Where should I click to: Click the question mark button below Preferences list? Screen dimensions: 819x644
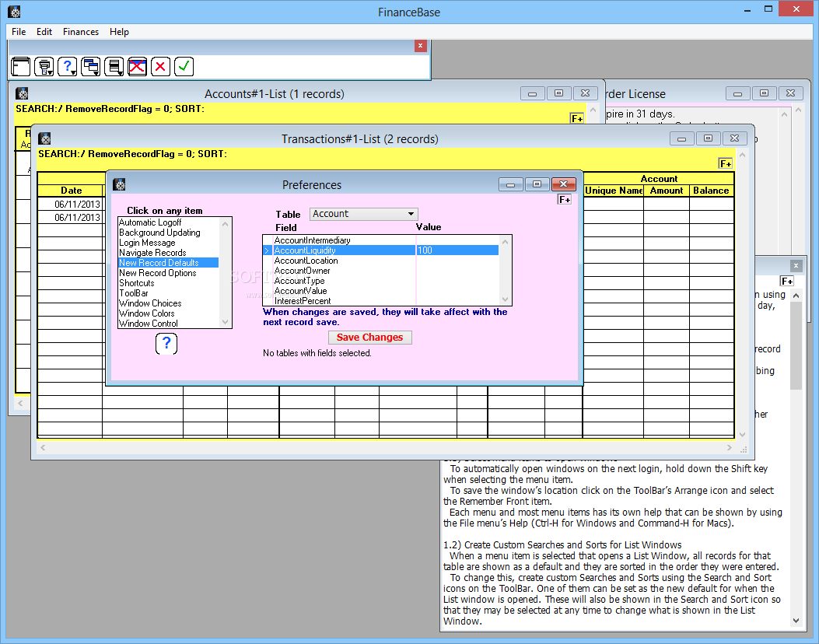(x=166, y=344)
